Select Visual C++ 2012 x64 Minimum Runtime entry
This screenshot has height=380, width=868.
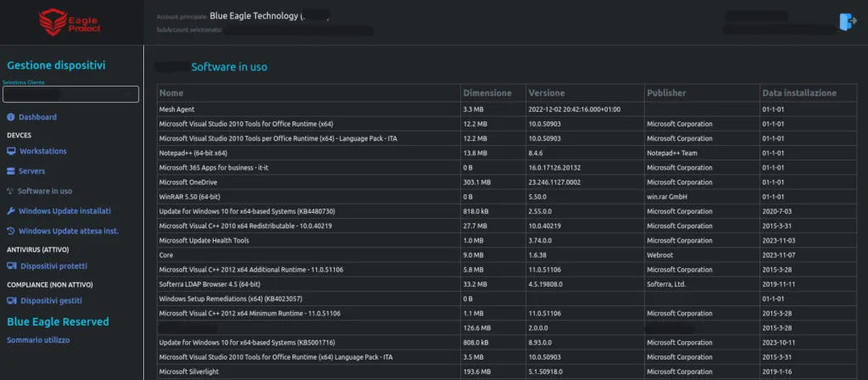[249, 314]
